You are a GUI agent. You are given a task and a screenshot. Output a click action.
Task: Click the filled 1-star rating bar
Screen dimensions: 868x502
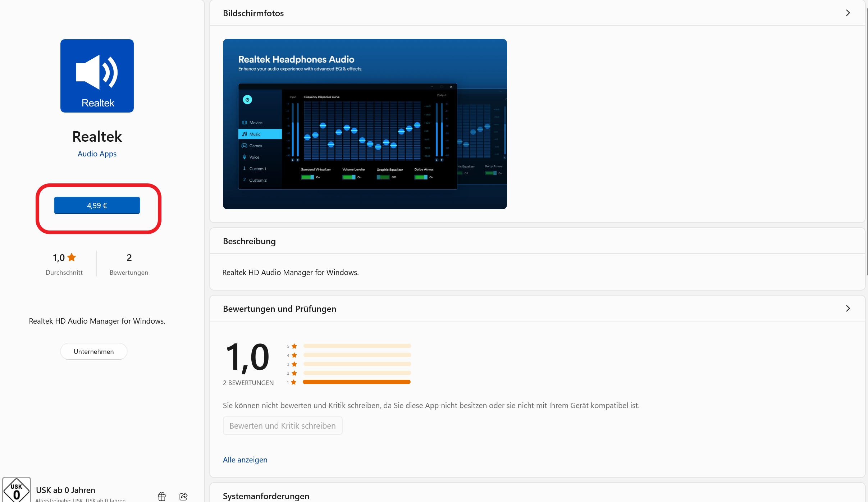(x=356, y=382)
